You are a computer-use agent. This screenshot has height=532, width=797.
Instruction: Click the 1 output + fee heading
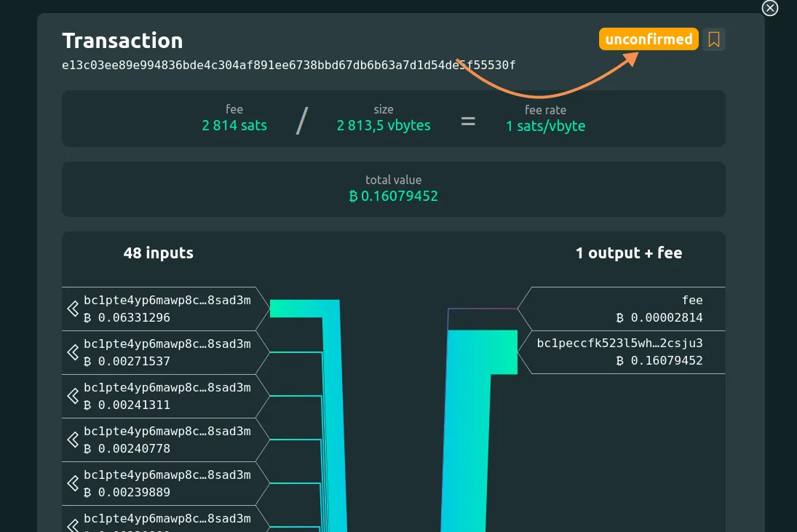pyautogui.click(x=629, y=253)
